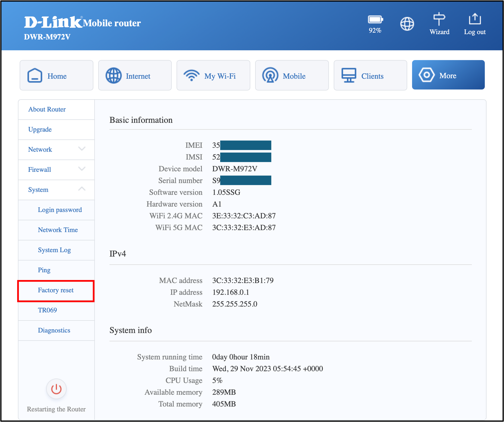View the System Log page

pos(56,250)
